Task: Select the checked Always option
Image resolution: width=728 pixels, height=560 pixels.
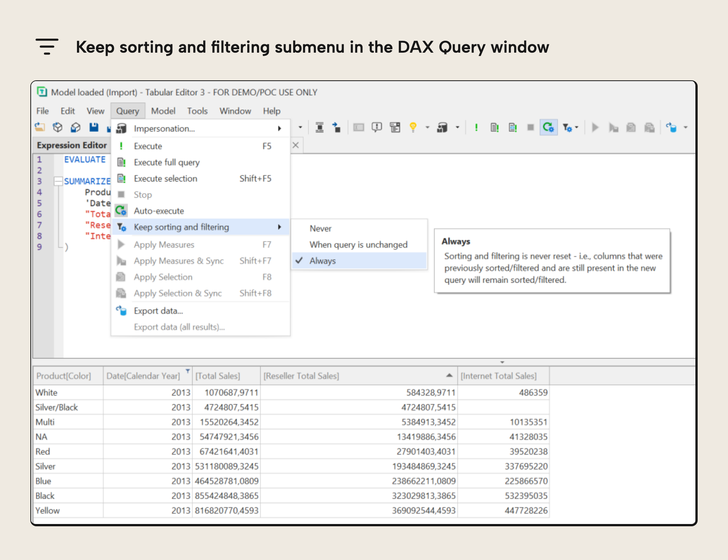Action: [x=359, y=261]
